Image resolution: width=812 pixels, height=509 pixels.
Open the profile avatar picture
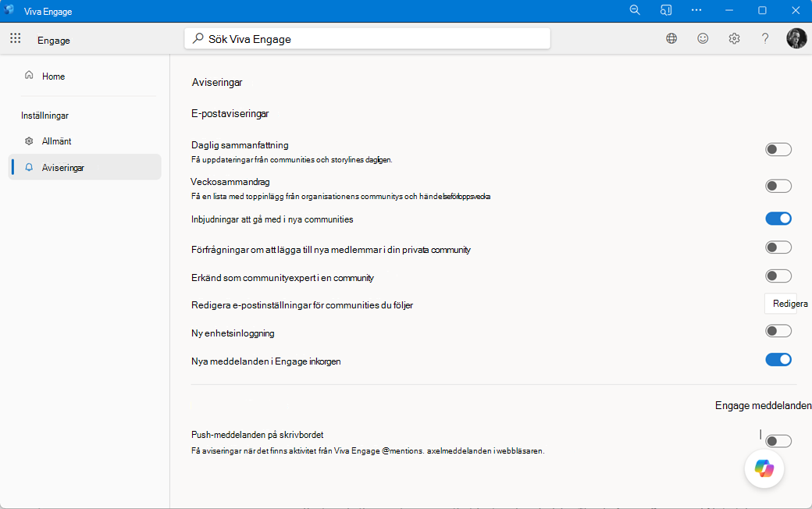coord(796,38)
